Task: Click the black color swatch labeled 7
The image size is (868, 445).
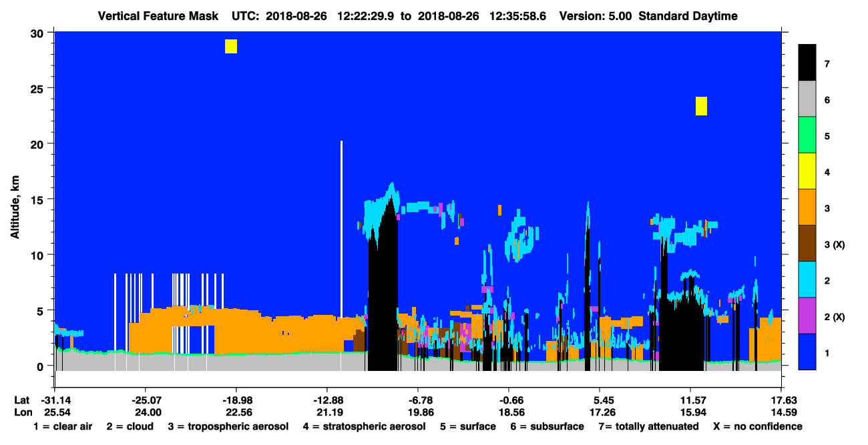Action: 807,63
